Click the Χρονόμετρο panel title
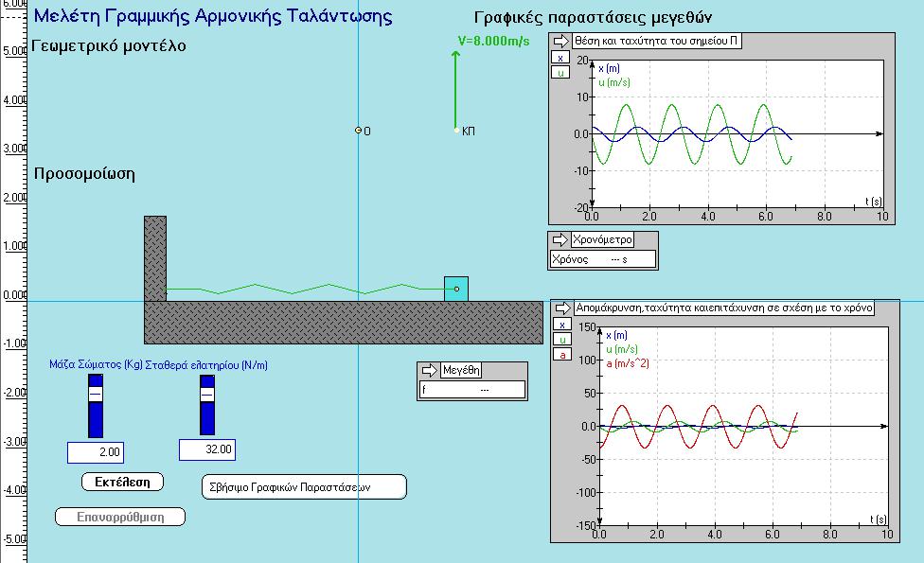The image size is (924, 563). click(602, 239)
